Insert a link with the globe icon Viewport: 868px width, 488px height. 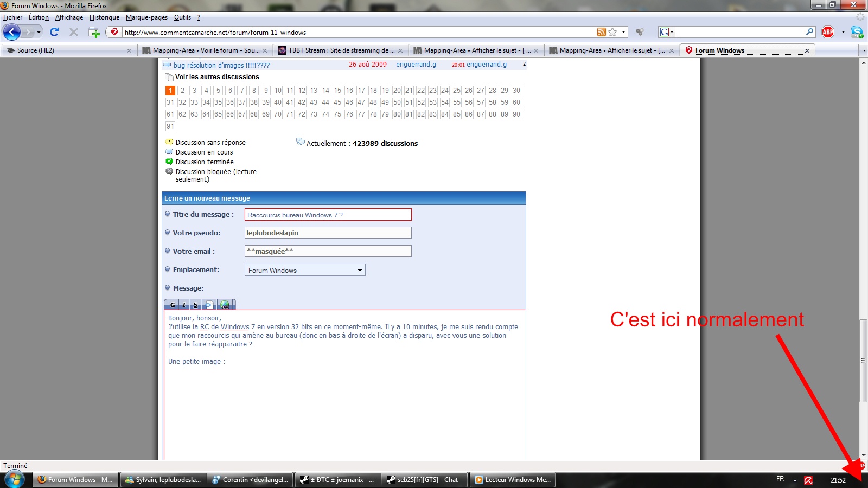point(225,305)
